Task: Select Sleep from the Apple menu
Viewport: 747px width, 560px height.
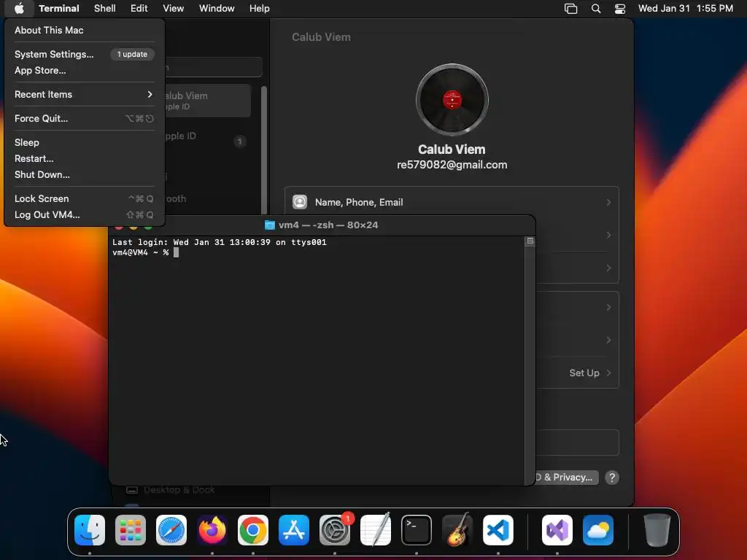Action: point(27,142)
